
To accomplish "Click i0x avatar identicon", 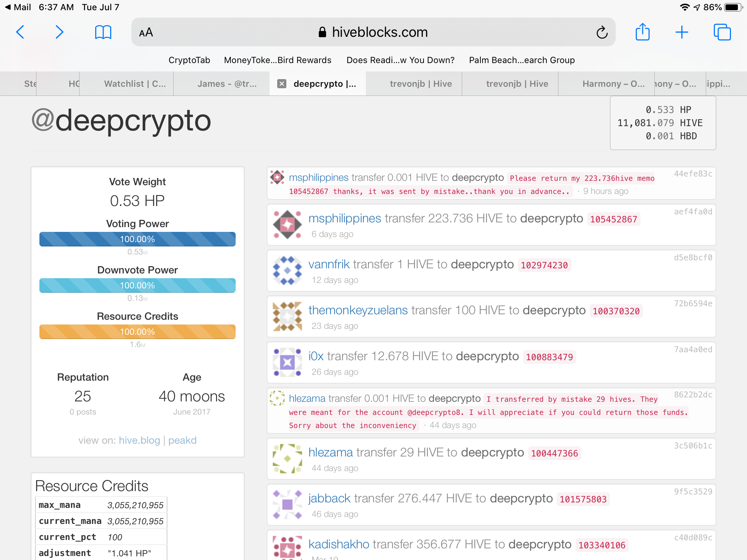I will (x=287, y=362).
